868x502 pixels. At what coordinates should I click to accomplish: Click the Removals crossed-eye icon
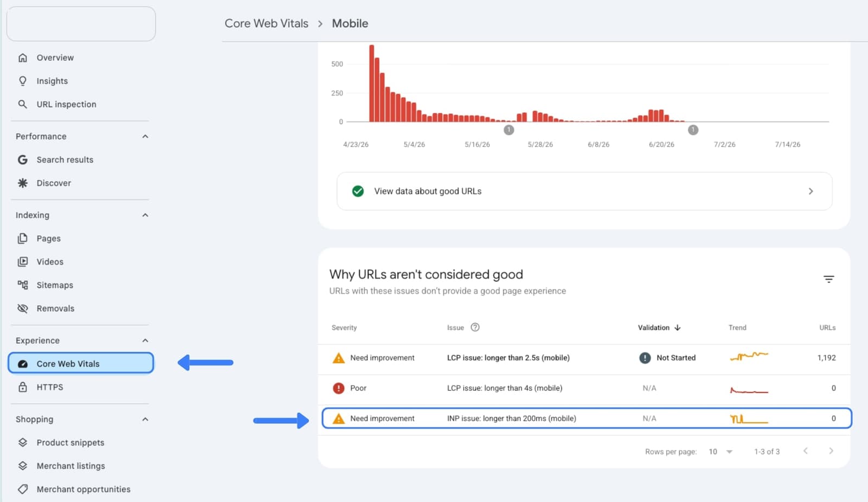(x=22, y=308)
